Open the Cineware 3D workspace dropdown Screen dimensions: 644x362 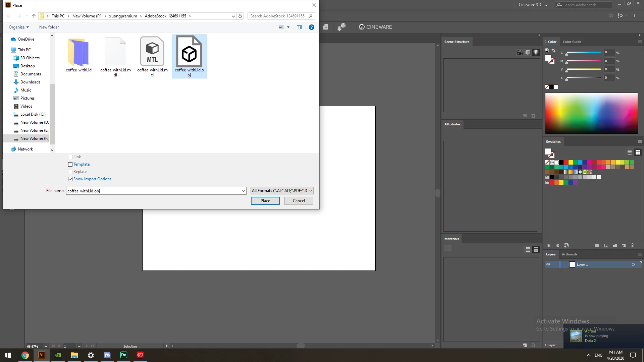(533, 5)
